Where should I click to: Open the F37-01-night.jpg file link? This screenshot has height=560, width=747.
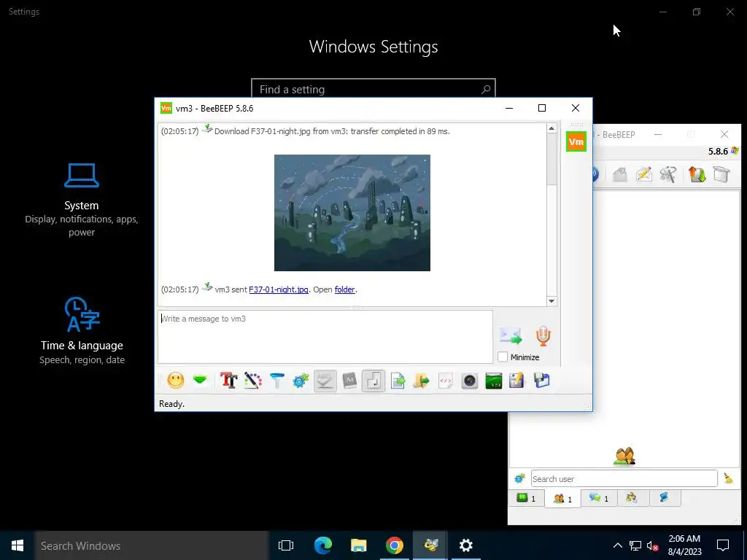pos(279,289)
